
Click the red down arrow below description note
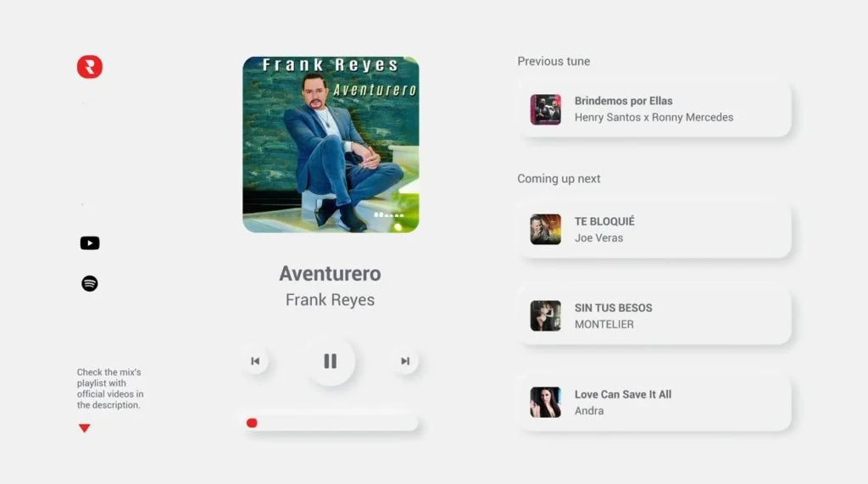84,428
